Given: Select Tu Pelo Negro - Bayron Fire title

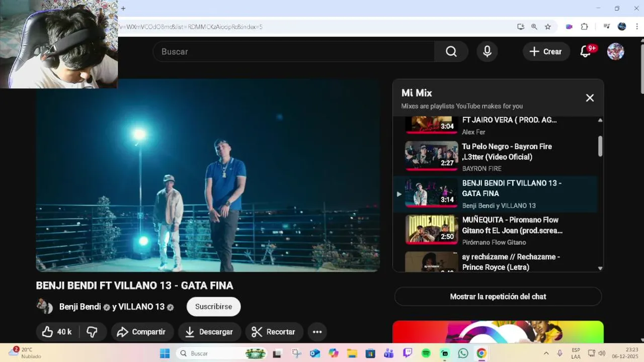Looking at the screenshot, I should point(507,151).
